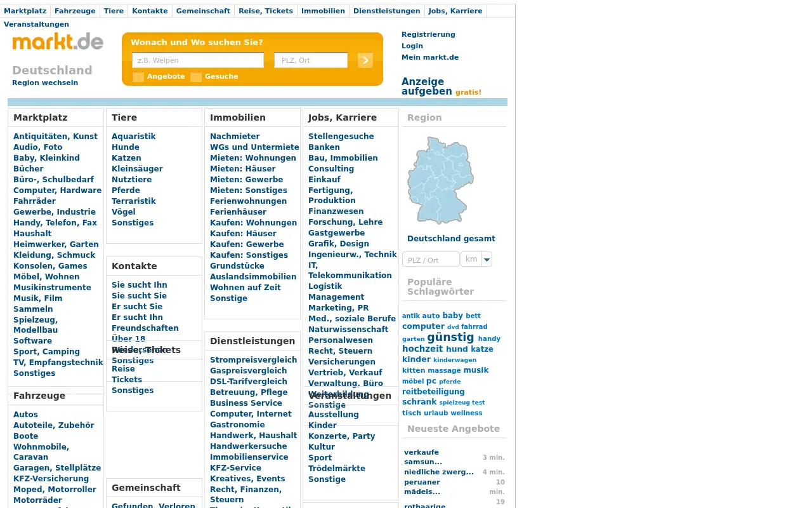
Task: Open Strompreisvergleich service link
Action: point(253,360)
